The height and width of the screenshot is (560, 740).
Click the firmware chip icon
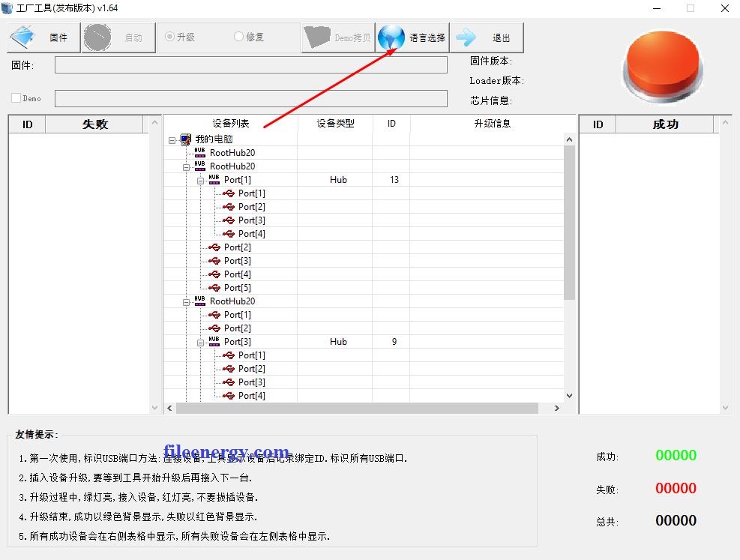pos(22,37)
